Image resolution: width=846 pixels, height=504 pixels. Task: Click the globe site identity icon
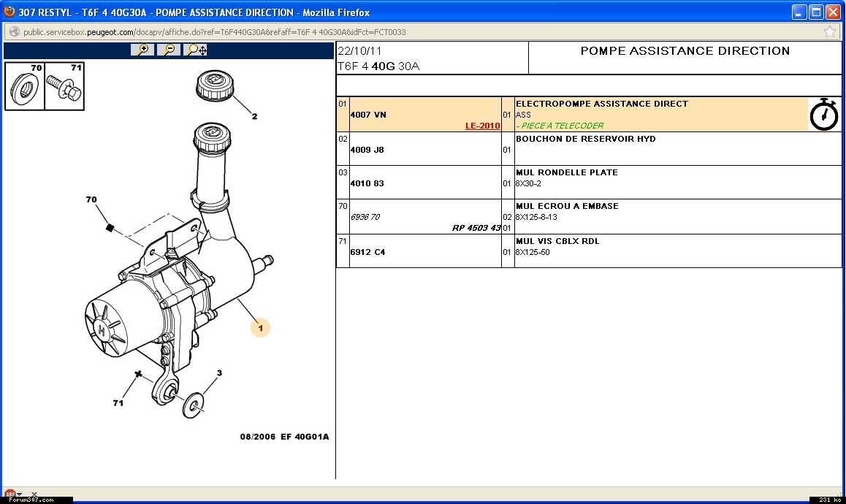click(x=14, y=32)
